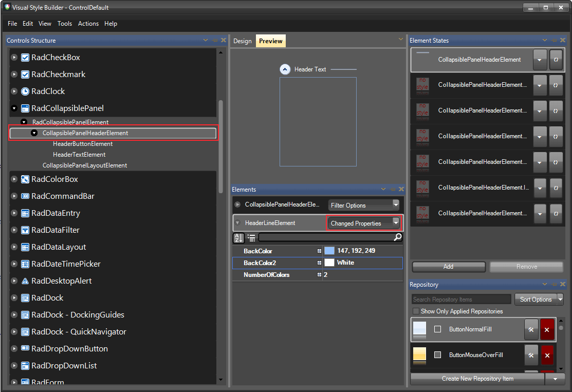This screenshot has width=572, height=392.
Task: Remove ButtonMouseOverFill using its red X icon
Action: tap(547, 355)
